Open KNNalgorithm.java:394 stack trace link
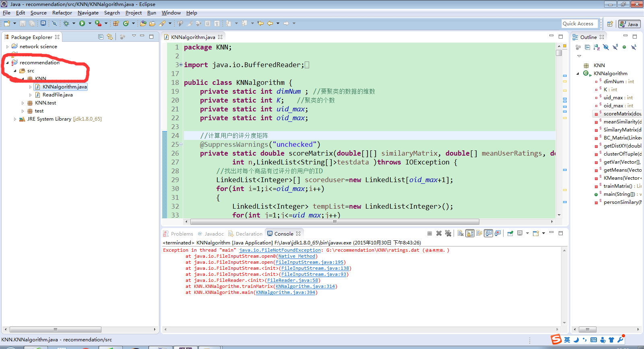Screen dimensions: 644x349 tap(286, 292)
